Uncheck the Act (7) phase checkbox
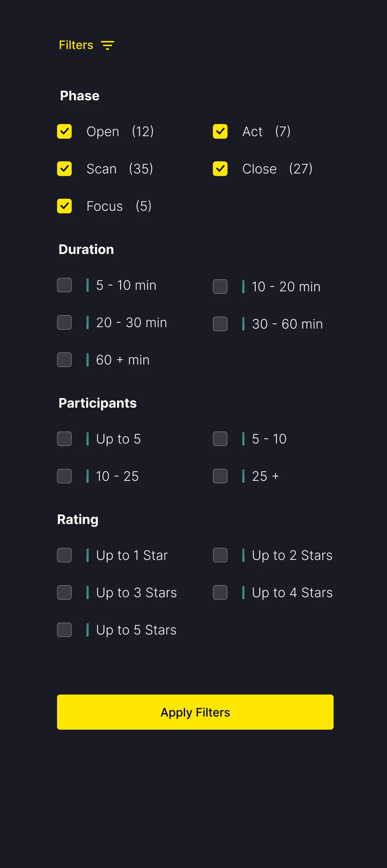 (220, 131)
